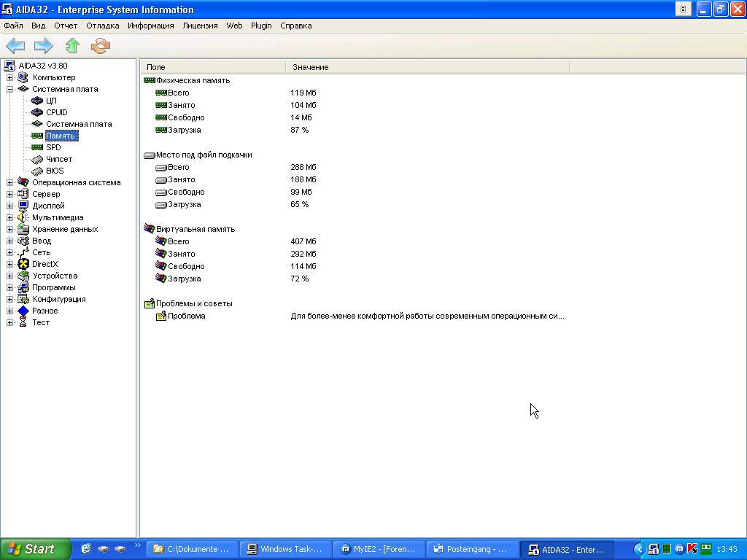Click the taskbar clock 13:43
747x560 pixels.
[x=727, y=549]
